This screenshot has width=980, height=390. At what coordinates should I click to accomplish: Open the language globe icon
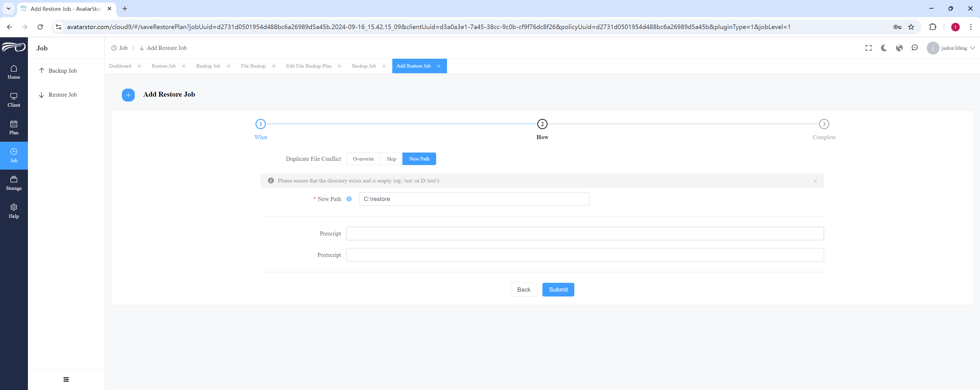tap(899, 48)
